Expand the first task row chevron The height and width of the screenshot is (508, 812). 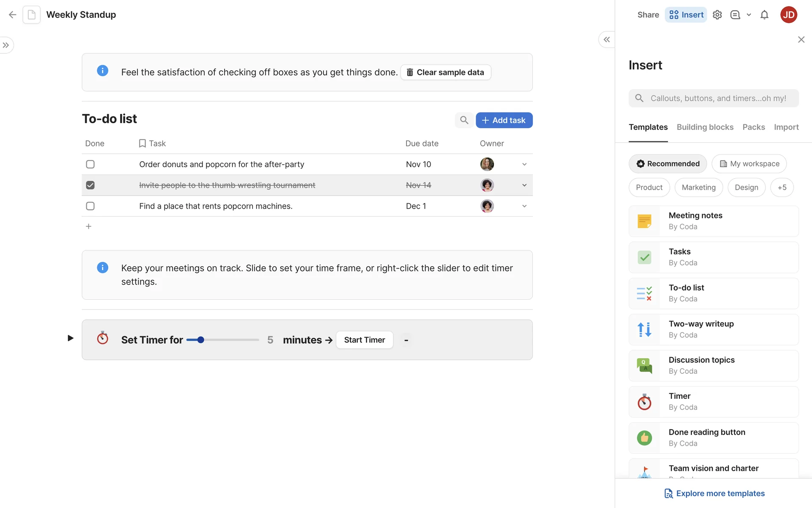click(x=524, y=164)
